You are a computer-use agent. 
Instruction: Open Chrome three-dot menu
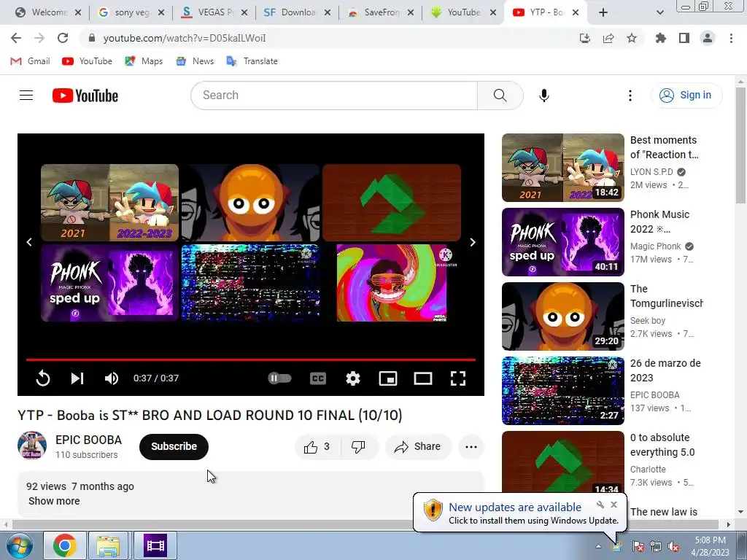point(731,38)
